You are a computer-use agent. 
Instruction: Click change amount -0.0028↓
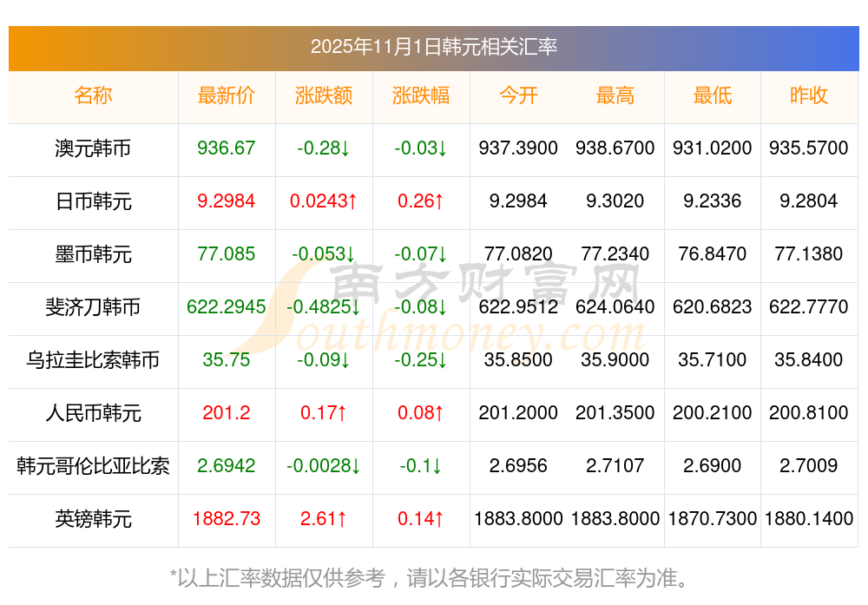323,466
